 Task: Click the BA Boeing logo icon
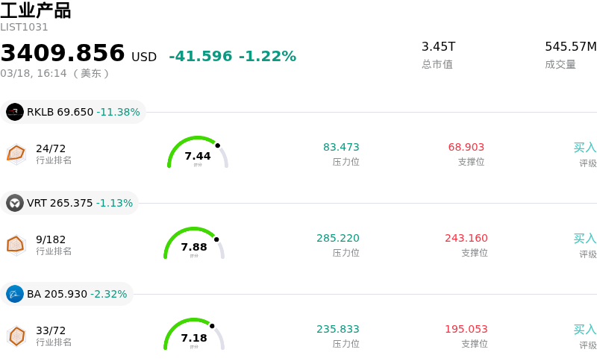pos(15,294)
